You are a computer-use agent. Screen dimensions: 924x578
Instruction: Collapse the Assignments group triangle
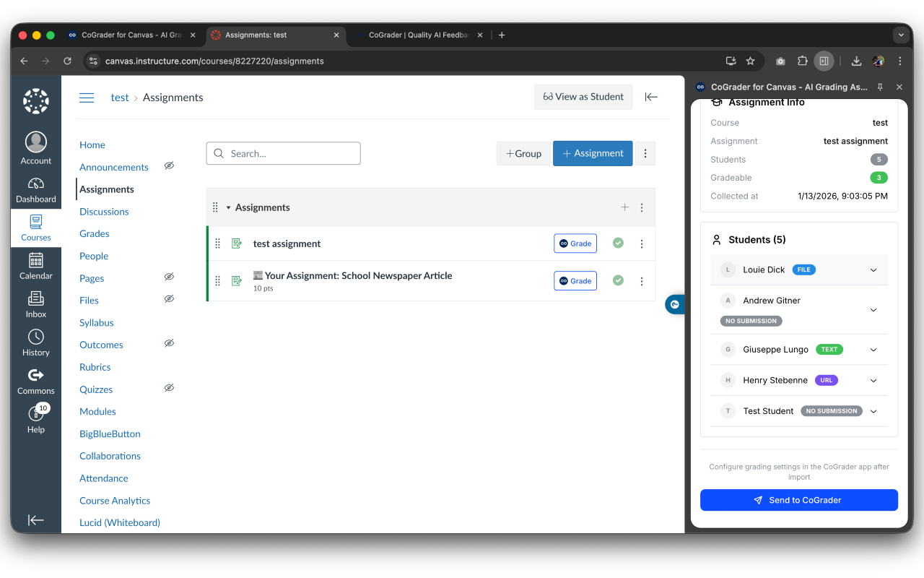[x=228, y=207]
